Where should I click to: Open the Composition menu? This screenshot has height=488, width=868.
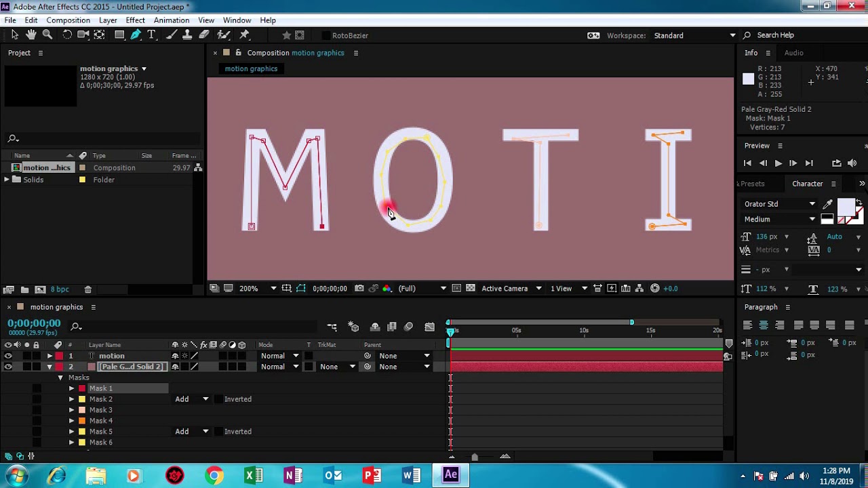[68, 20]
